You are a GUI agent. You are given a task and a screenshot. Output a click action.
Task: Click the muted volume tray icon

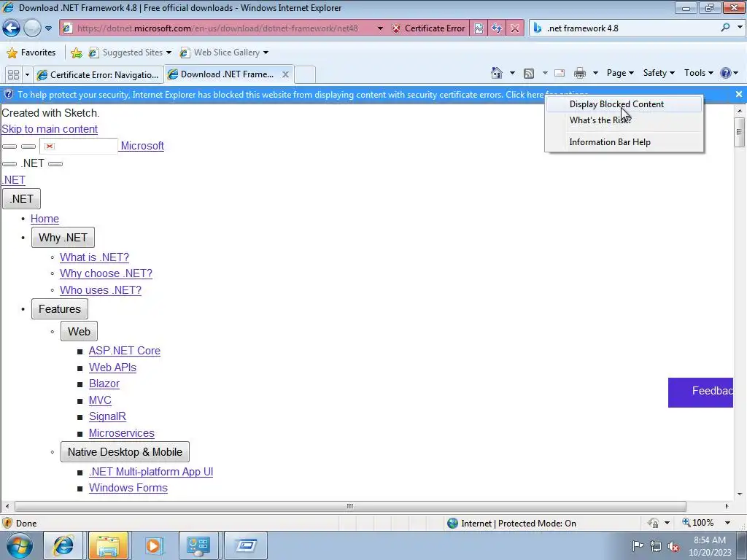(673, 547)
